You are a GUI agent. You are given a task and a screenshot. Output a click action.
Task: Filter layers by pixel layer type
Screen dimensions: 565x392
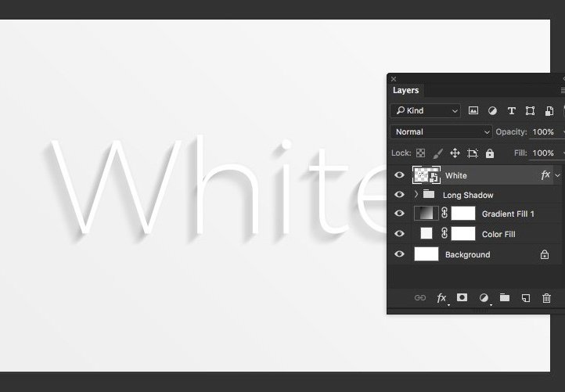click(x=473, y=111)
